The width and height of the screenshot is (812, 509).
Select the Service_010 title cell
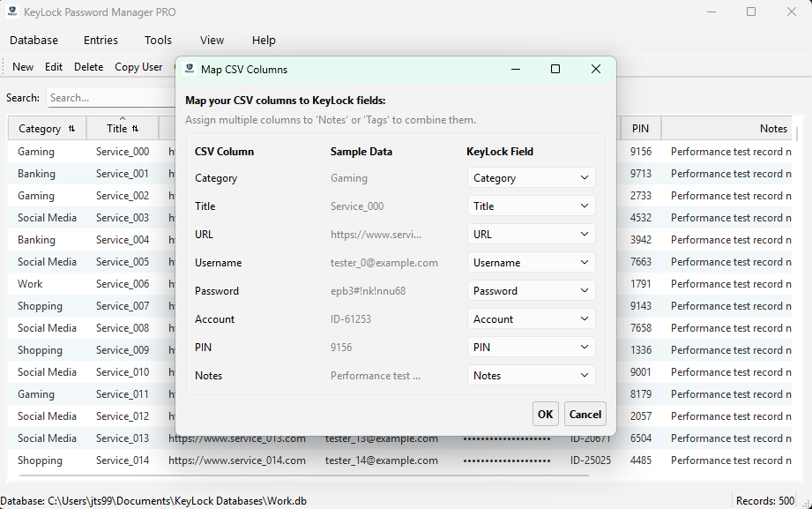click(x=123, y=372)
